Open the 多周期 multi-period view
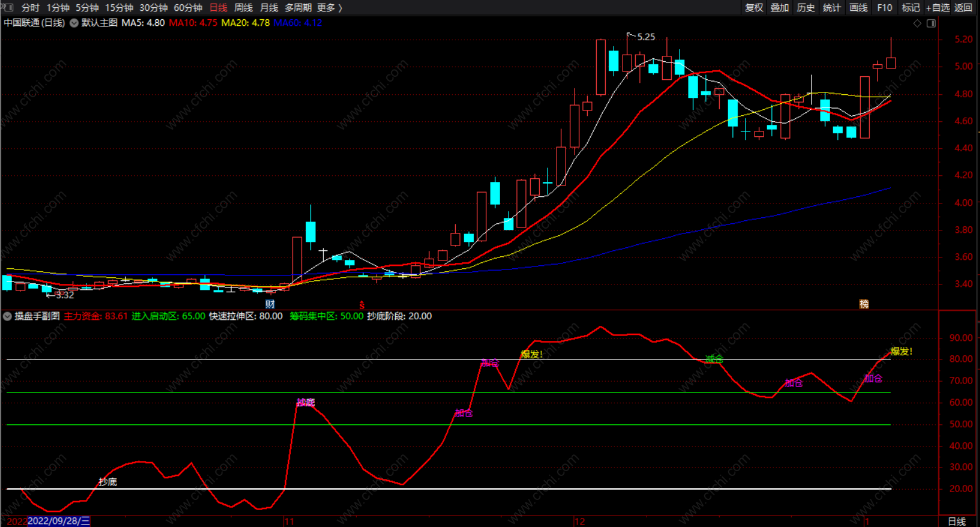 pyautogui.click(x=298, y=8)
